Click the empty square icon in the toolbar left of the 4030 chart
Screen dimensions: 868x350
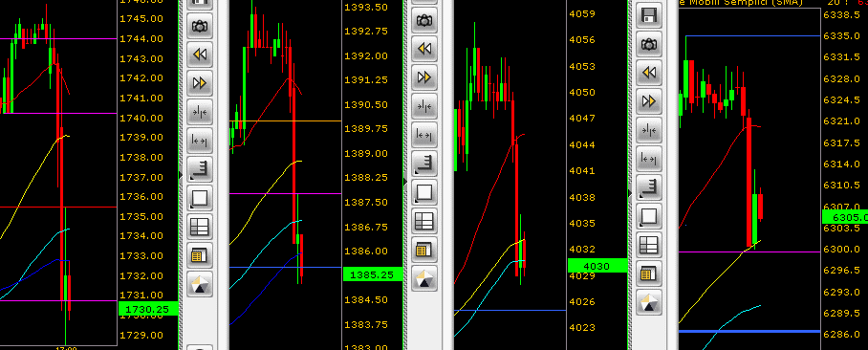[x=424, y=192]
